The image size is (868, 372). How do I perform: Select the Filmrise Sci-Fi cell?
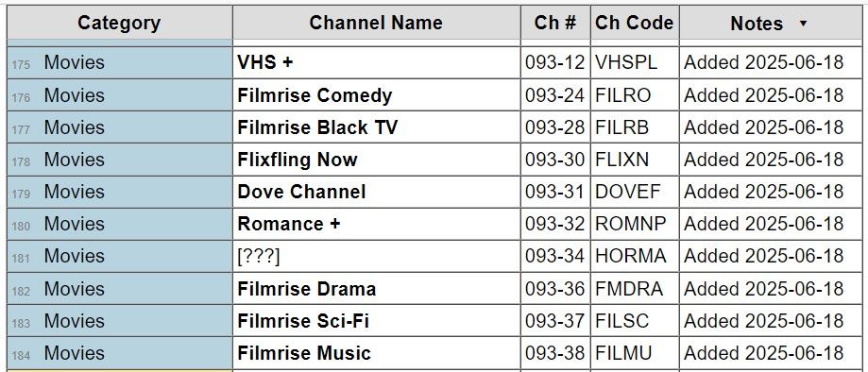pos(377,320)
